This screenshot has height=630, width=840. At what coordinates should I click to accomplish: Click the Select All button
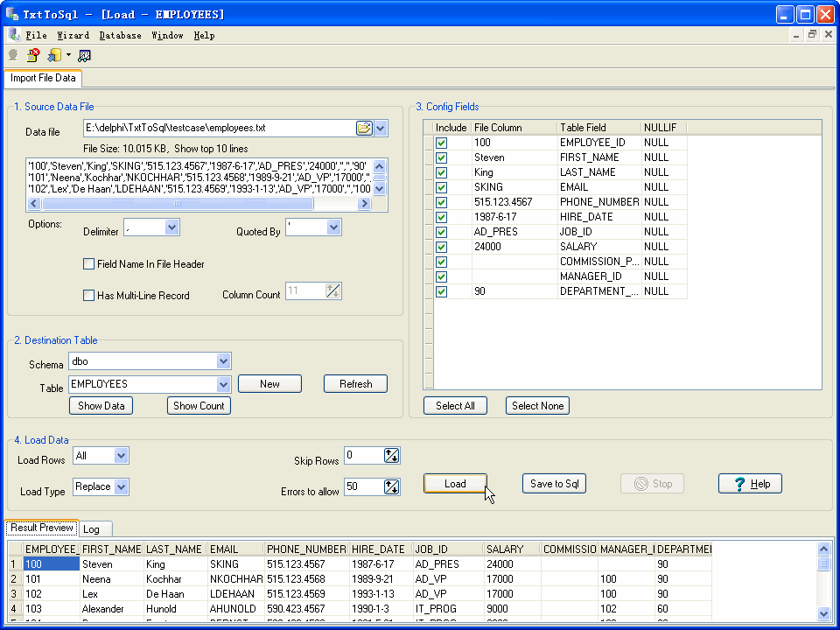click(x=455, y=405)
